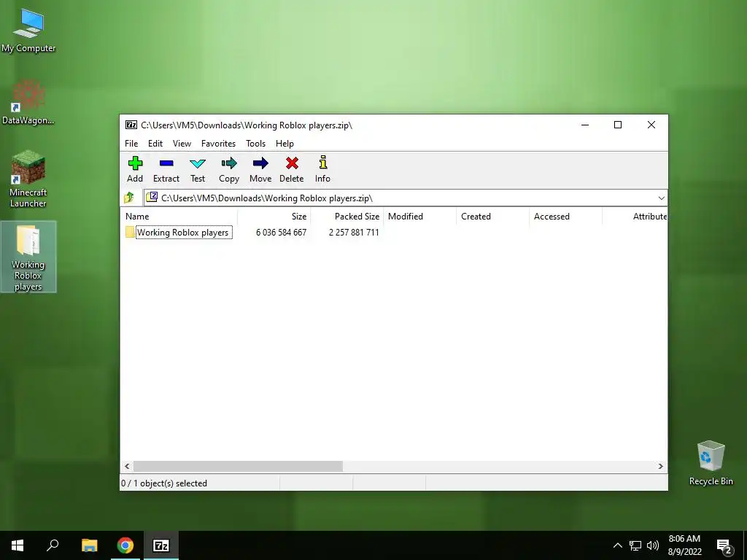Open the View menu
Screen dimensions: 747x560
[x=182, y=144]
